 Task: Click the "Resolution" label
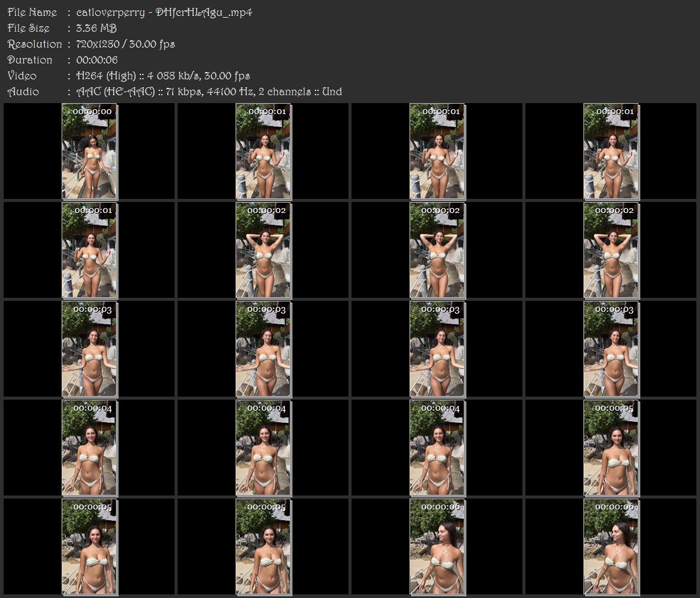(35, 44)
